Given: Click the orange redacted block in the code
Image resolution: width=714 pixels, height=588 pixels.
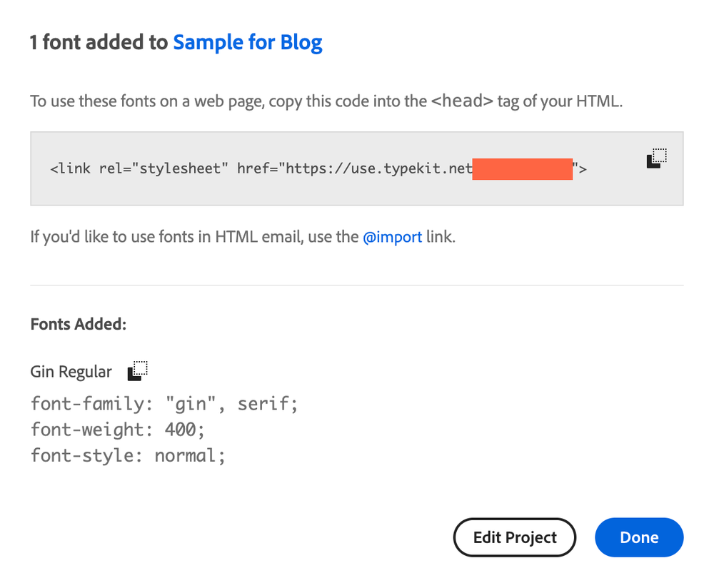Looking at the screenshot, I should coord(522,170).
